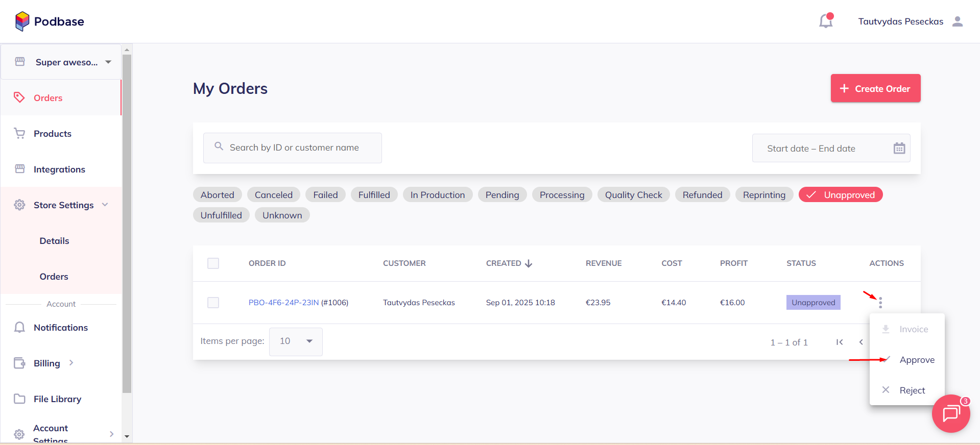This screenshot has height=445, width=980.
Task: Open the notifications bell icon
Action: coord(825,21)
